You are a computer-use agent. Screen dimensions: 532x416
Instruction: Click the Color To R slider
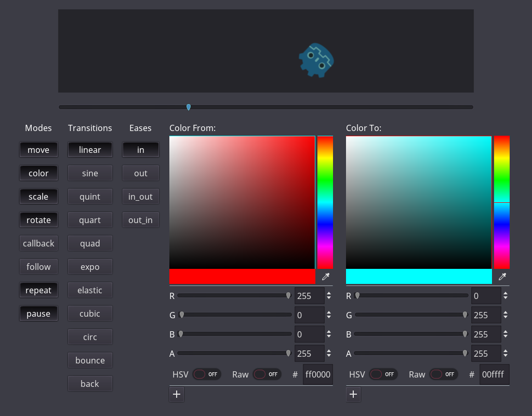[x=411, y=295]
